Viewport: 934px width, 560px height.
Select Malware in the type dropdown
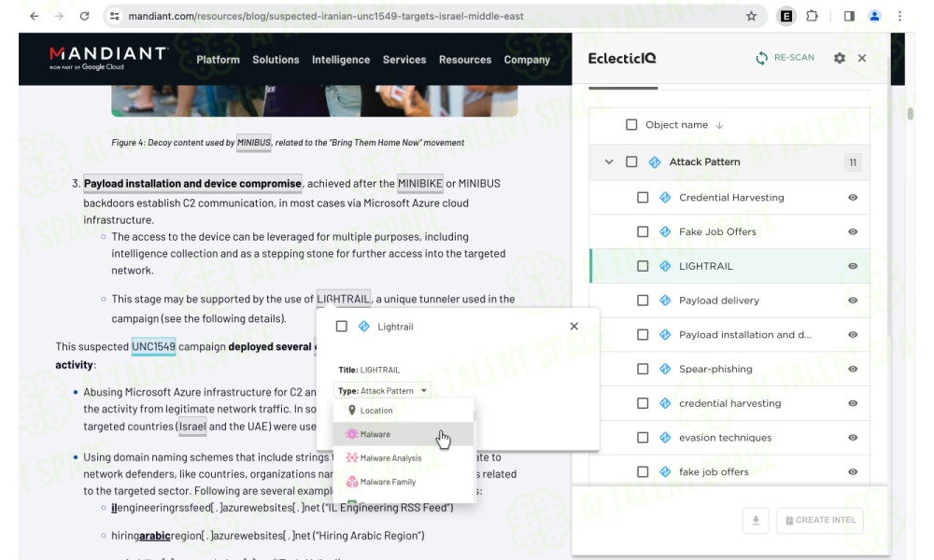click(403, 434)
